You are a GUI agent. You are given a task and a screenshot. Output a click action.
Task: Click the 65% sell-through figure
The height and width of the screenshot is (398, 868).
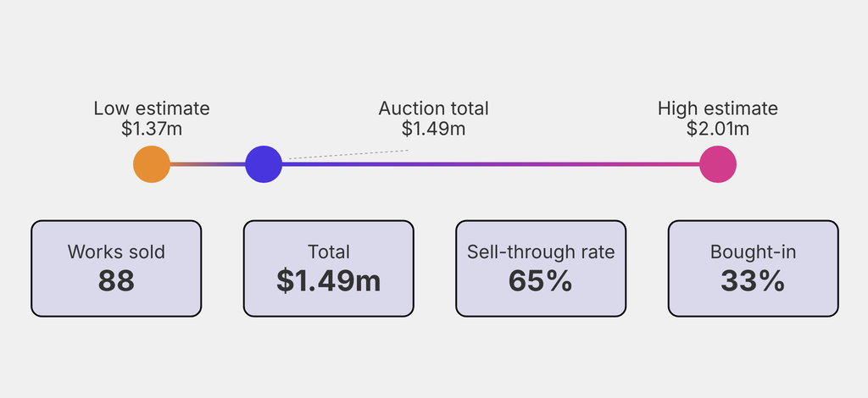[541, 280]
